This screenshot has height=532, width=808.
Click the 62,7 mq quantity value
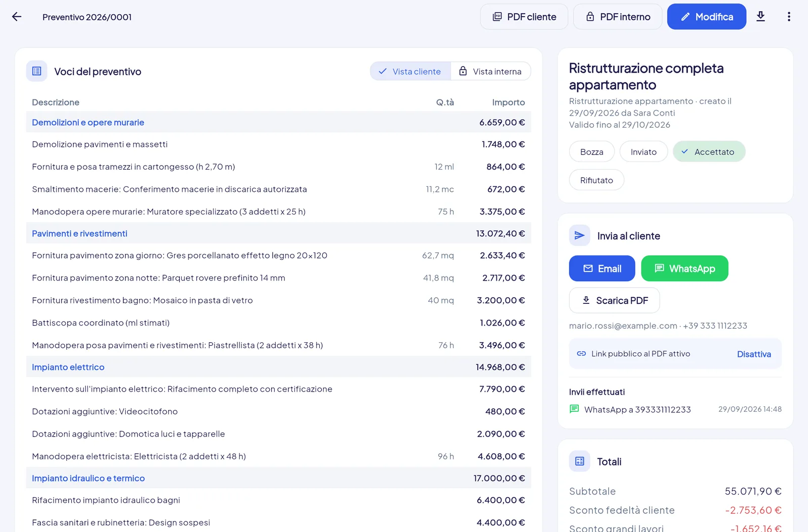pyautogui.click(x=438, y=255)
